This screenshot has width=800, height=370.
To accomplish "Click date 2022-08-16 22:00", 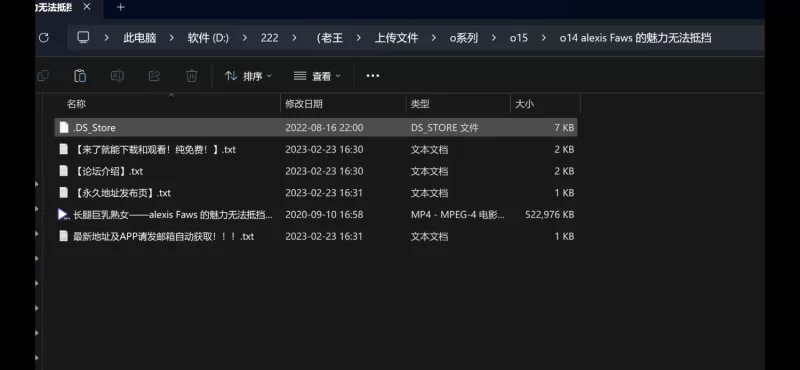I will 324,128.
